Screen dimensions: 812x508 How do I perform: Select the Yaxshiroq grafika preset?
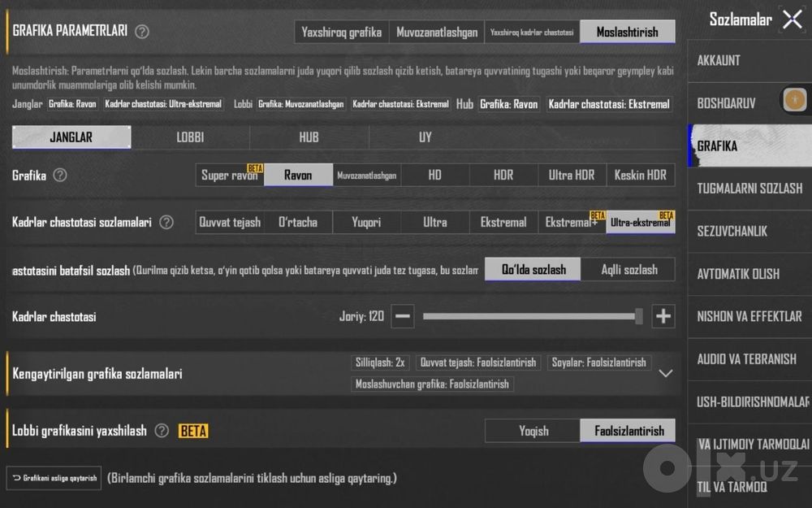click(x=342, y=33)
